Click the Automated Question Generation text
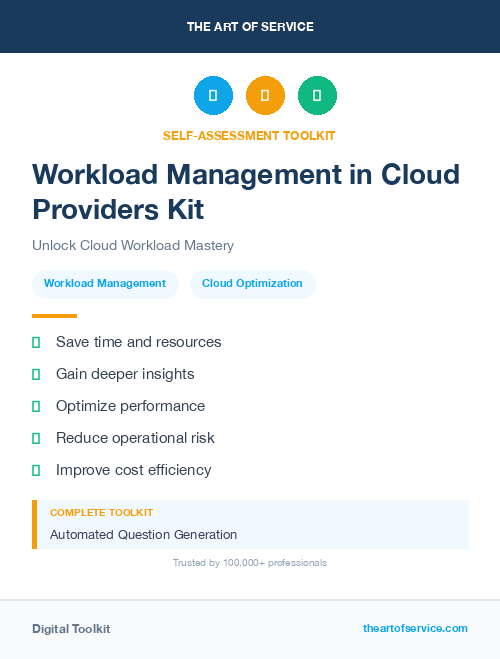Viewport: 500px width, 659px height. click(x=143, y=535)
